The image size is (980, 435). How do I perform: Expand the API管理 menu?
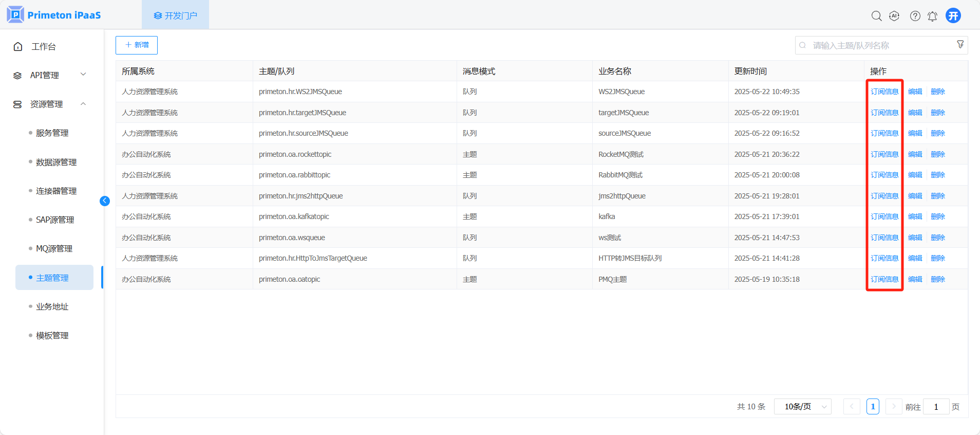click(50, 75)
